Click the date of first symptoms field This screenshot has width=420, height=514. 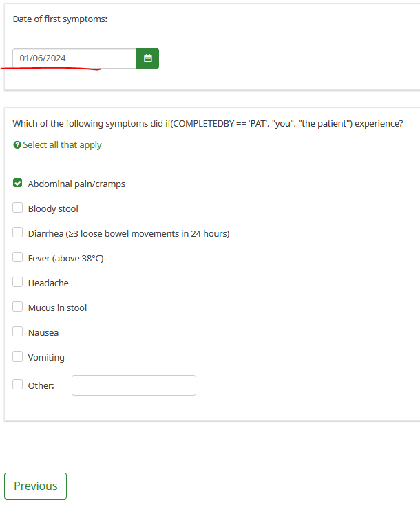(x=74, y=58)
